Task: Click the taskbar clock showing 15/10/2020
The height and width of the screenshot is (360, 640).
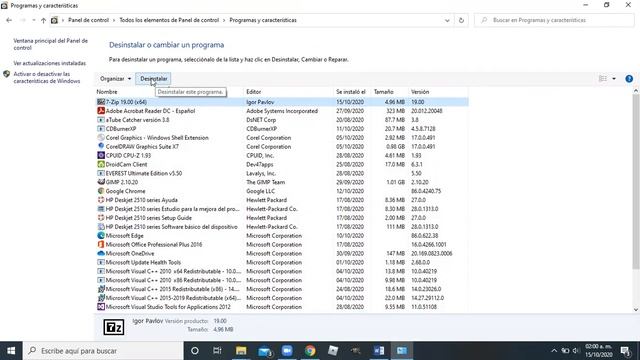Action: (599, 351)
